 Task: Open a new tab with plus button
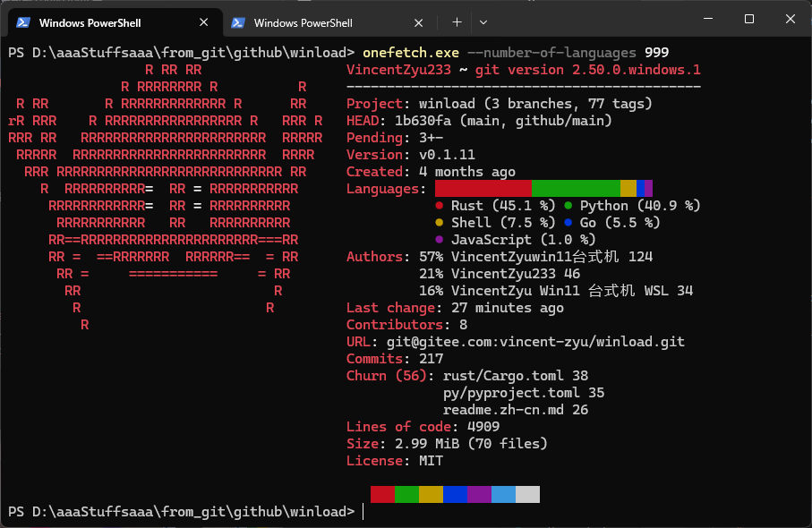point(457,22)
